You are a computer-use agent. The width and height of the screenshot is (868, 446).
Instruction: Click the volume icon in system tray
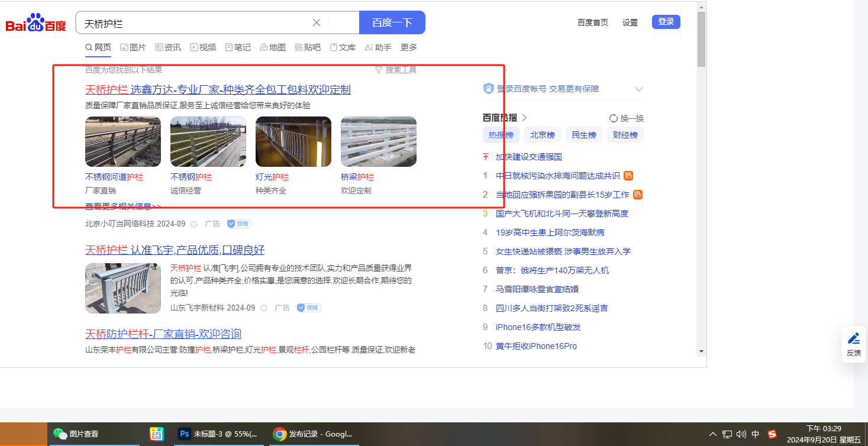(x=741, y=434)
